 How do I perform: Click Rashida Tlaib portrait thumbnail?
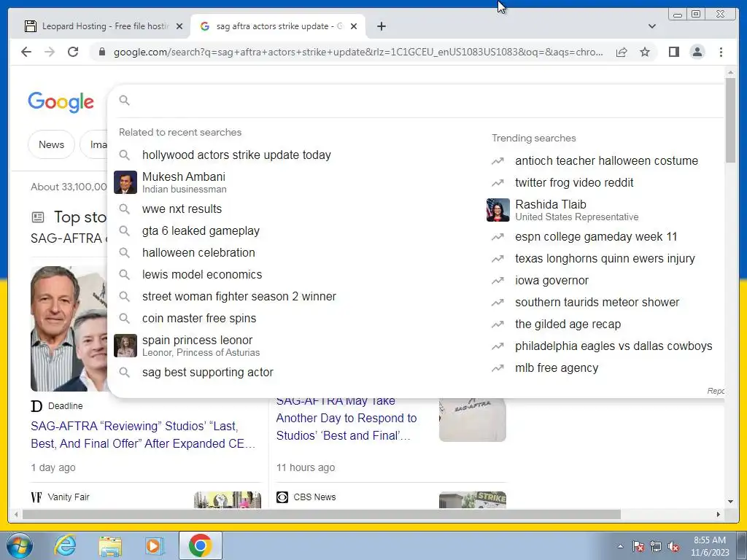(498, 210)
